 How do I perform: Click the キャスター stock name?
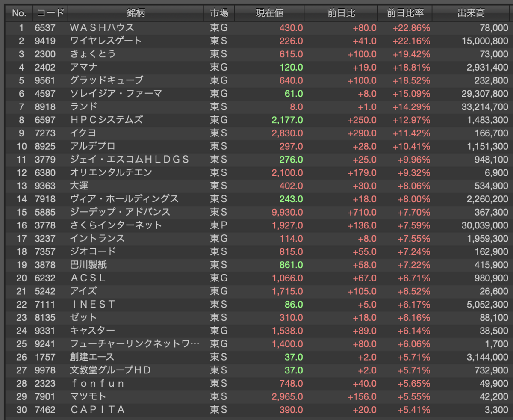tap(93, 331)
